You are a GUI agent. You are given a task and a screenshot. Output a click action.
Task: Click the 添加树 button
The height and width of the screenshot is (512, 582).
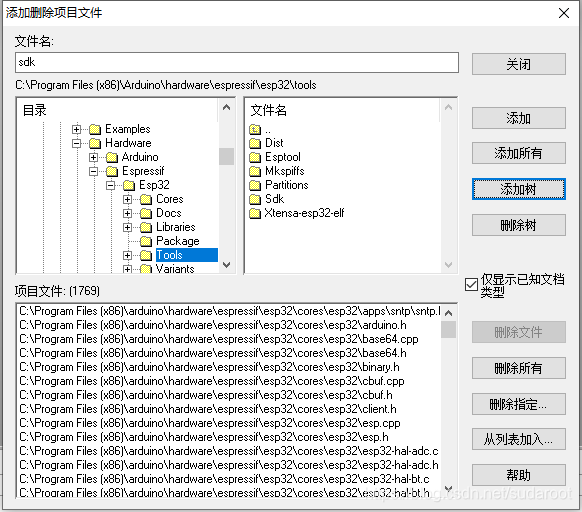pos(519,189)
